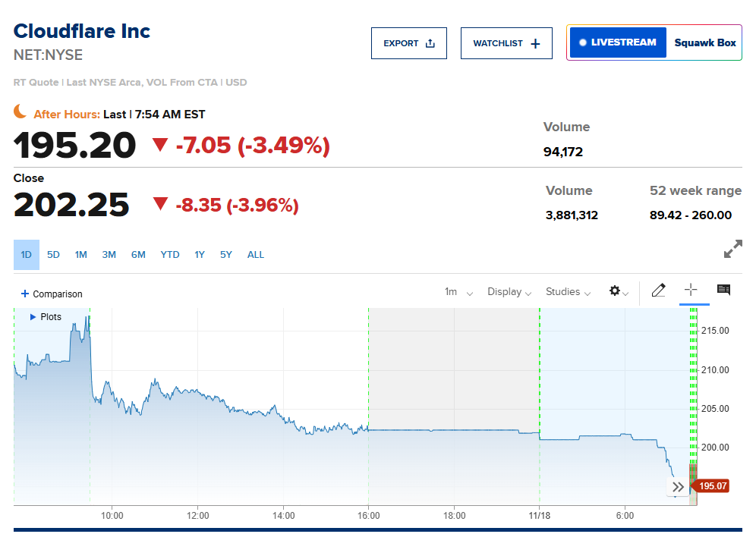This screenshot has height=534, width=756.
Task: Click the 195.07 current price marker
Action: (x=712, y=485)
